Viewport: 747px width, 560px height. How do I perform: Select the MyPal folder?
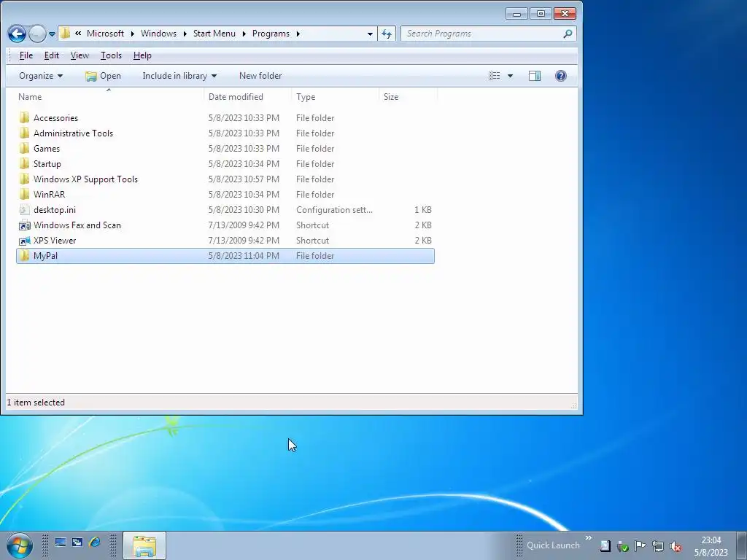[225, 256]
